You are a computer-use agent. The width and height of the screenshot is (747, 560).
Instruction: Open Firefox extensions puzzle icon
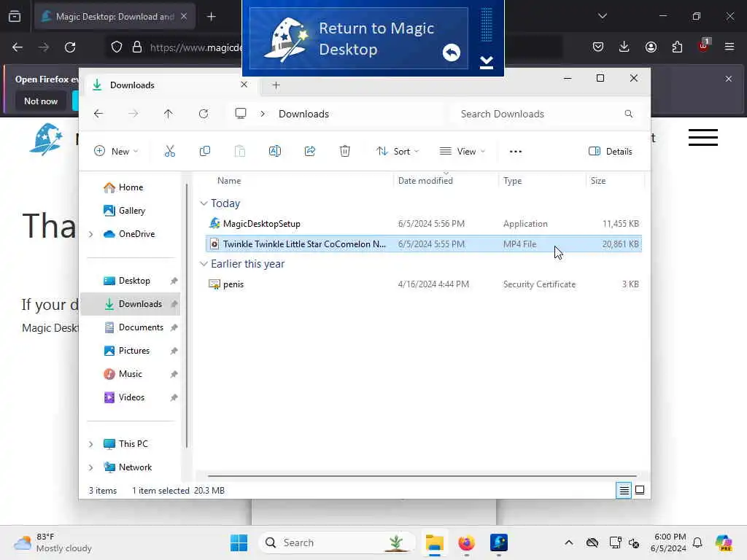677,47
